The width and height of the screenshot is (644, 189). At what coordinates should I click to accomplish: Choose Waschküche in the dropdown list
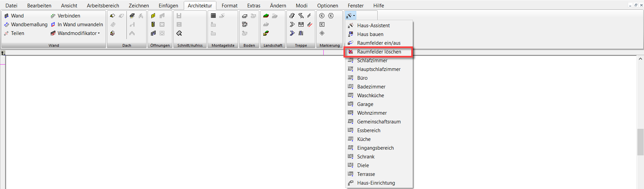point(379,96)
